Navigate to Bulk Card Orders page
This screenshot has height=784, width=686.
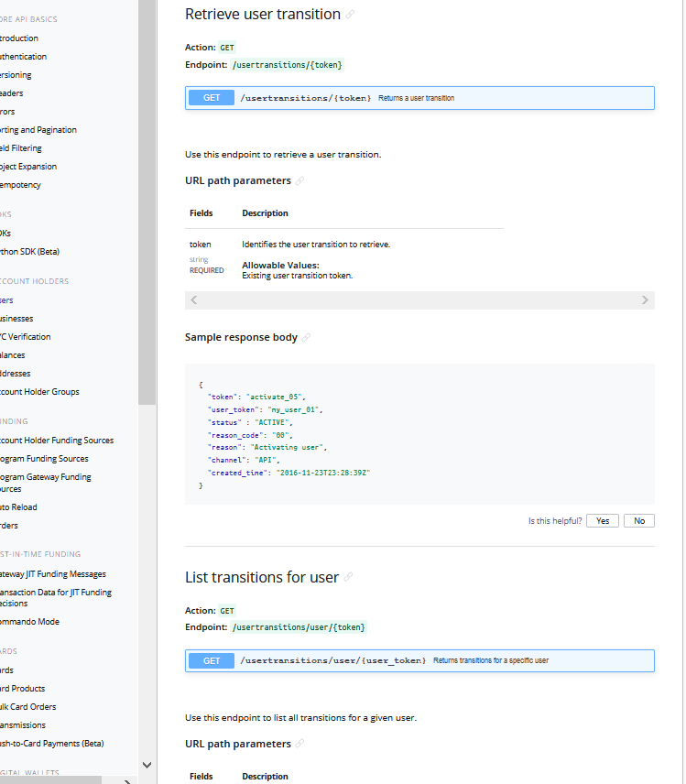pyautogui.click(x=27, y=707)
